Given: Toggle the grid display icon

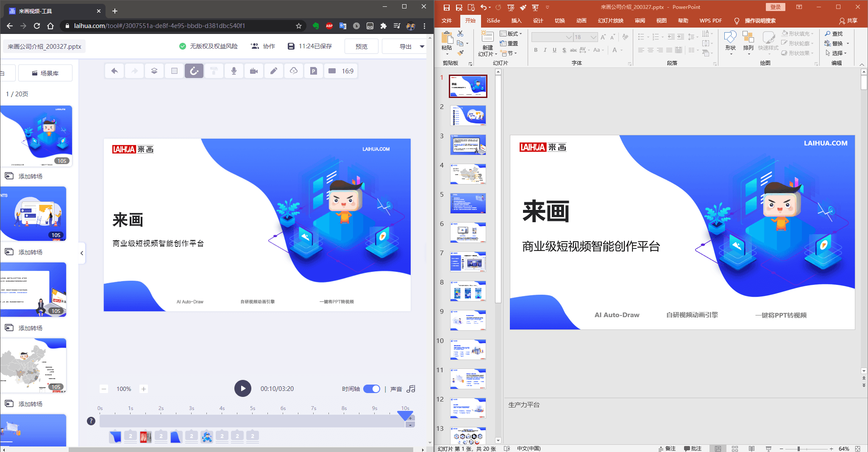Looking at the screenshot, I should click(174, 71).
